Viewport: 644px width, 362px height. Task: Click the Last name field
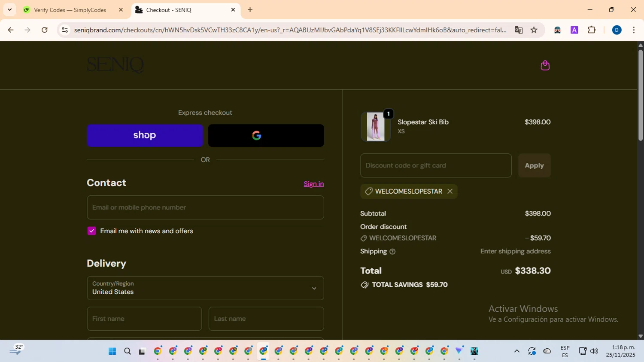coord(266,319)
